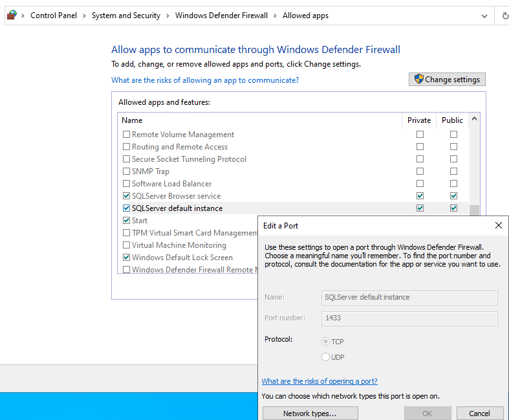This screenshot has width=509, height=420.
Task: Go to Windows Defender Firewall breadcrumb
Action: point(221,16)
